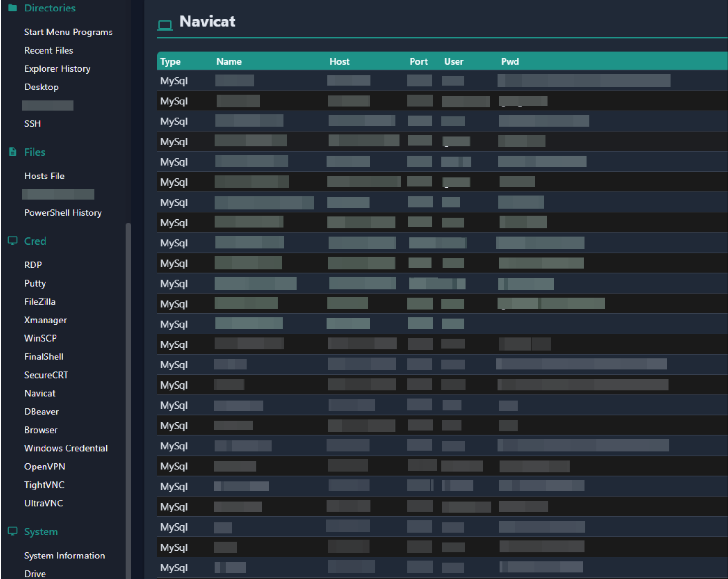Select Putty credentials entry
The height and width of the screenshot is (579, 728).
click(x=35, y=283)
